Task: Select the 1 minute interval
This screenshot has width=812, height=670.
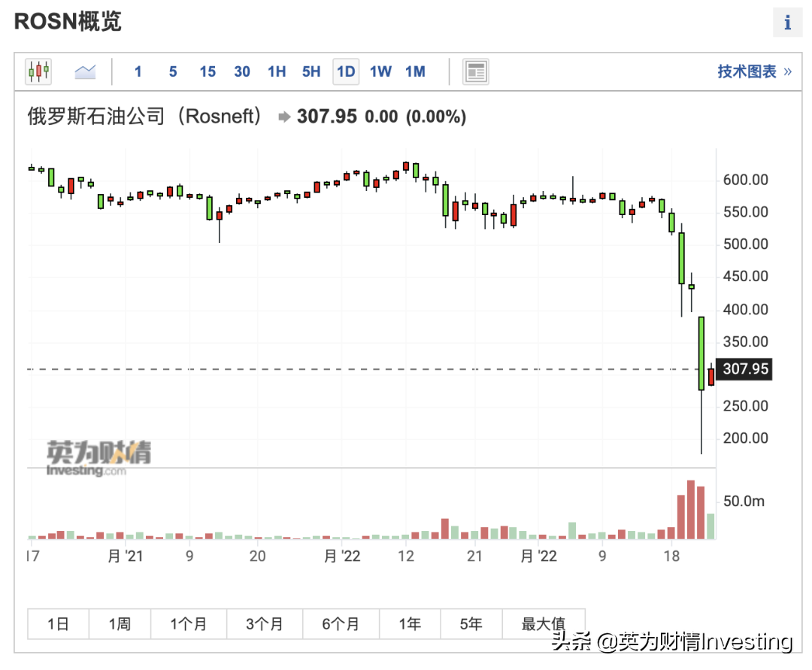Action: pyautogui.click(x=138, y=71)
